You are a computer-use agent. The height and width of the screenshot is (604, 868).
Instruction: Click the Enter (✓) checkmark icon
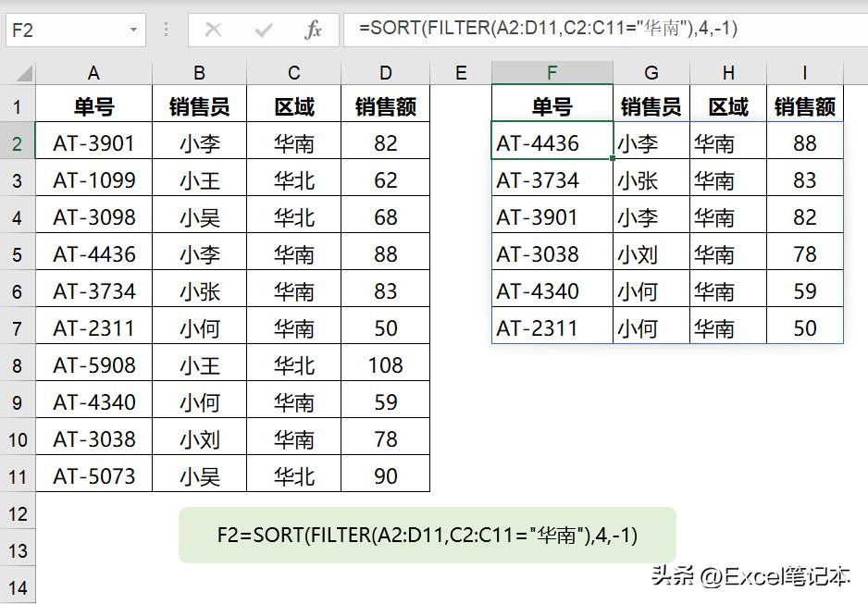tap(264, 29)
